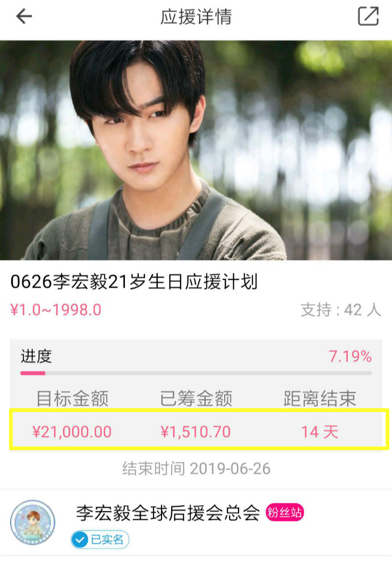Viewport: 392px width, 564px height.
Task: Tap the 7.19% progress percentage
Action: pos(351,357)
